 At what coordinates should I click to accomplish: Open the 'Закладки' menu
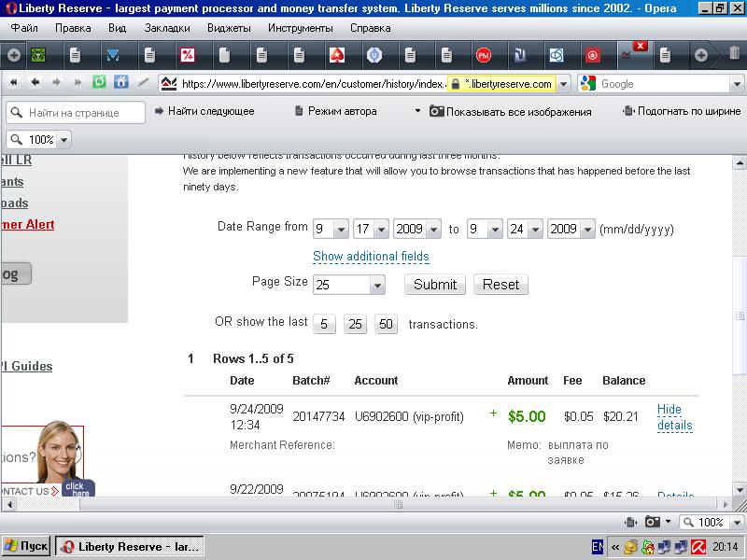point(167,28)
